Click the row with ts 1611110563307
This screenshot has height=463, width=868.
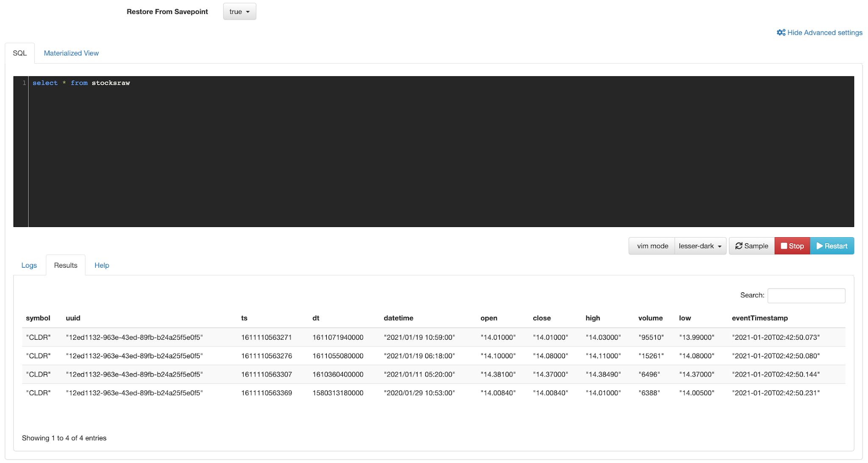(x=267, y=374)
